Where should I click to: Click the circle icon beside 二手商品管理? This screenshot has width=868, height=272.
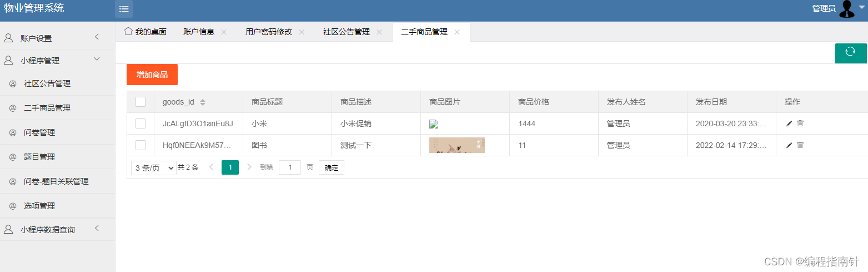pyautogui.click(x=13, y=108)
